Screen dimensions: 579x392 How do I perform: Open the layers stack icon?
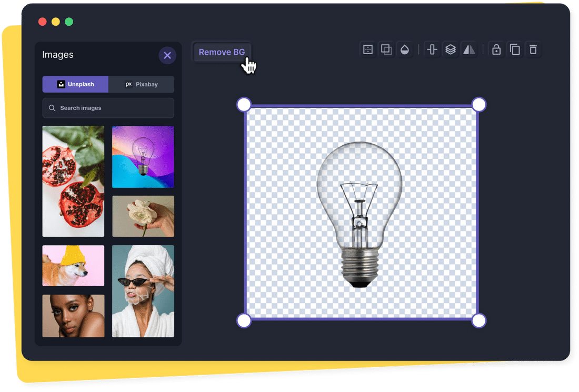(450, 49)
